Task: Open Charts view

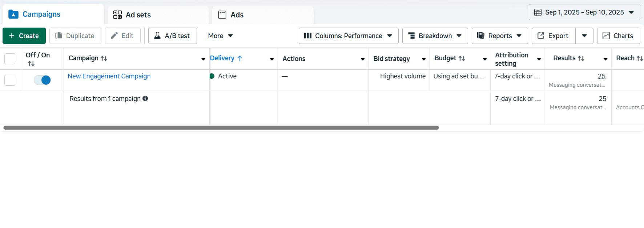Action: [618, 36]
